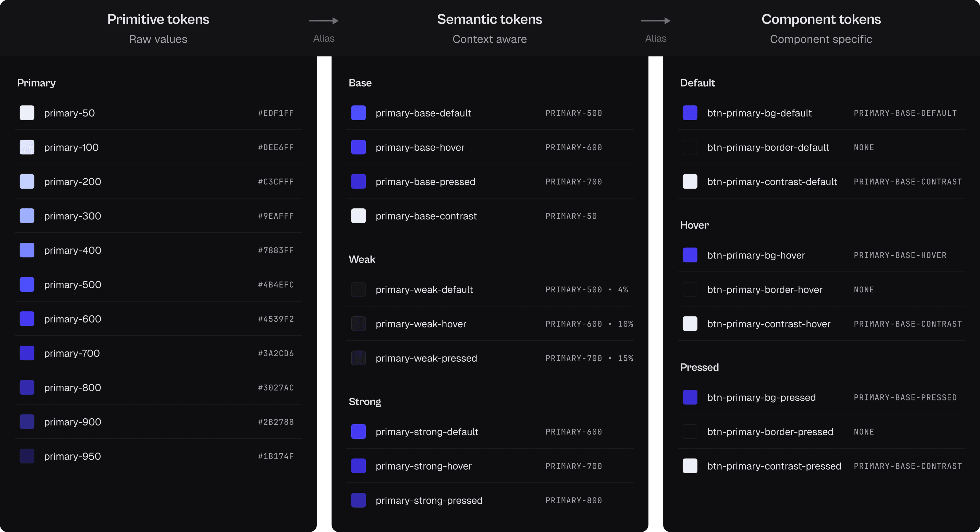The height and width of the screenshot is (532, 980).
Task: Click the Primitive tokens heading
Action: [x=158, y=19]
